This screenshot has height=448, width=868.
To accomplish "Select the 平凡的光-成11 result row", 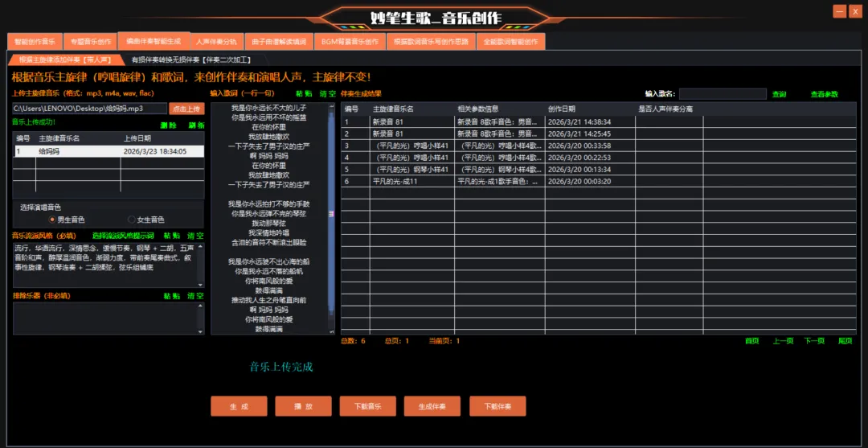I will 599,181.
